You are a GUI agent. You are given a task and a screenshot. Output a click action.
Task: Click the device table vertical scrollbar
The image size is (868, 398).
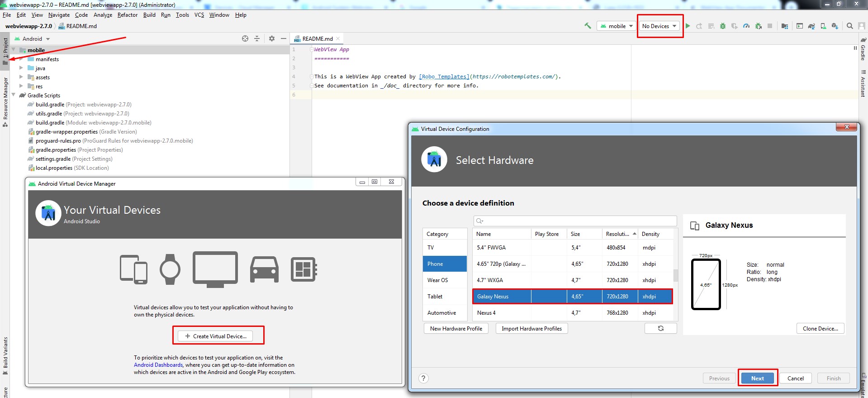(675, 275)
